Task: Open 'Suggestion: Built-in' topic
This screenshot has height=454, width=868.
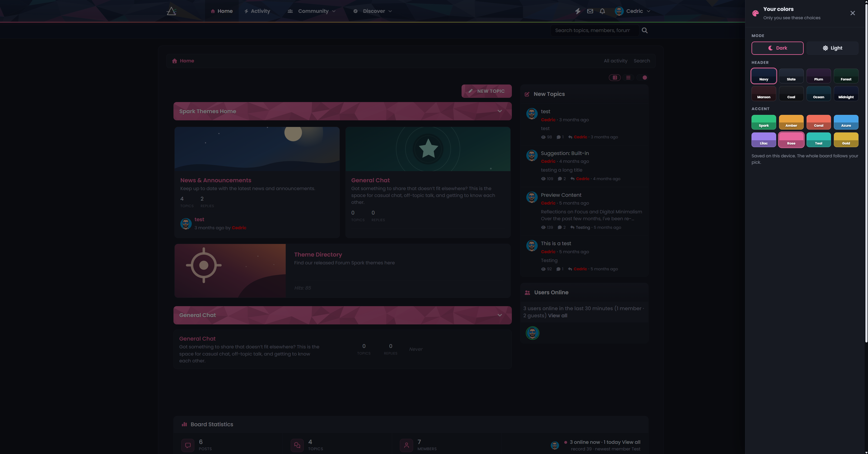Action: [x=565, y=153]
